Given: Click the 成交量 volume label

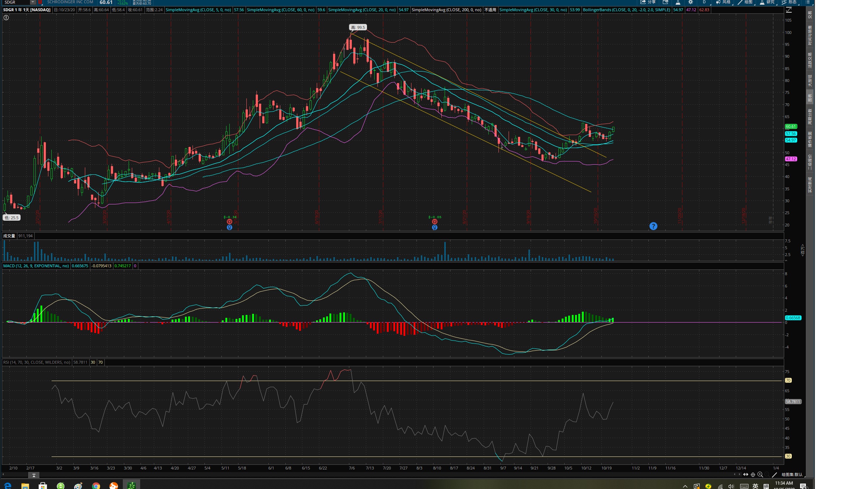Looking at the screenshot, I should (9, 236).
